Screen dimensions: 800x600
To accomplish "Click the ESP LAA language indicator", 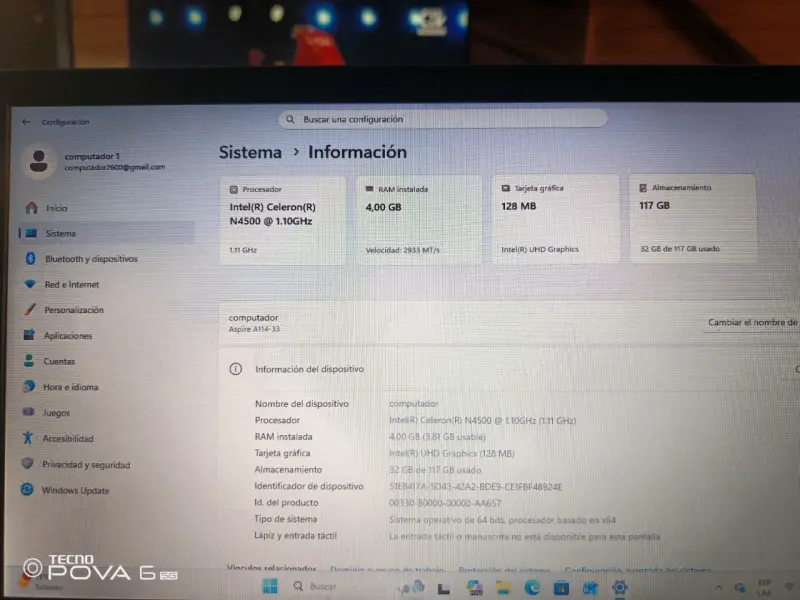I will pyautogui.click(x=764, y=588).
